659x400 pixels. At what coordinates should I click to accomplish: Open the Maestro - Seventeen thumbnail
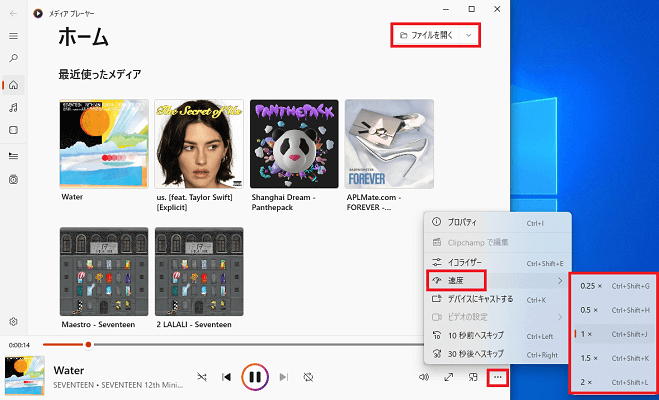pos(104,271)
